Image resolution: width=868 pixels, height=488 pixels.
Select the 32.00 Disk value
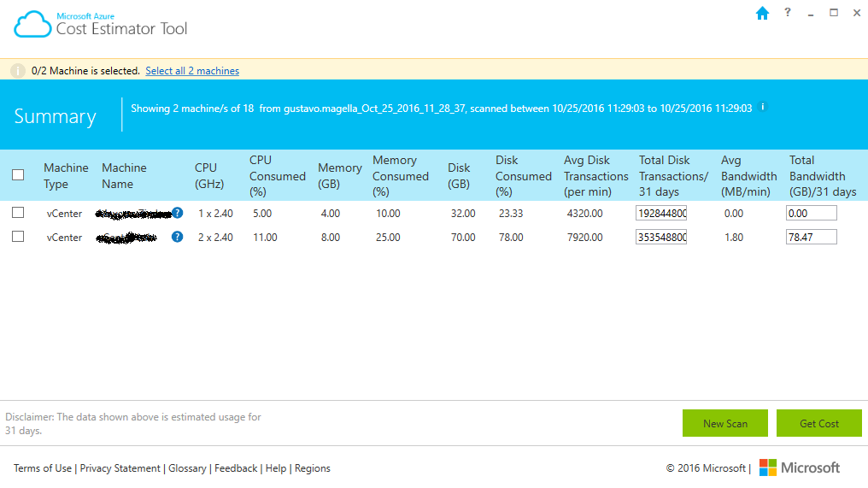[463, 214]
